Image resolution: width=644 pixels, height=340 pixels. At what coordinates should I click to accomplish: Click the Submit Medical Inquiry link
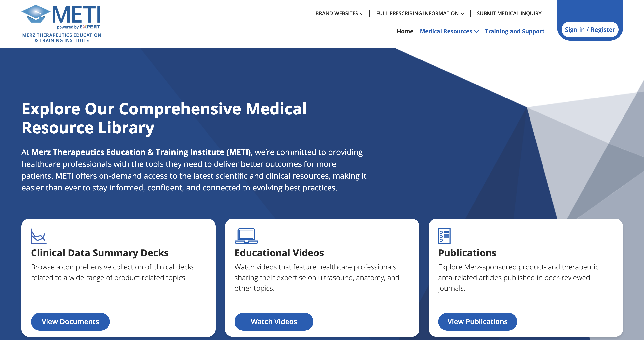coord(509,13)
